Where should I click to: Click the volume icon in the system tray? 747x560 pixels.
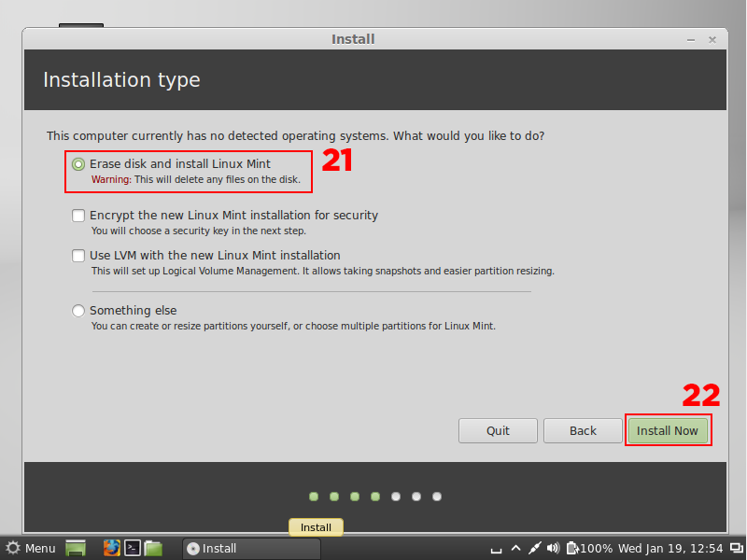(x=554, y=548)
